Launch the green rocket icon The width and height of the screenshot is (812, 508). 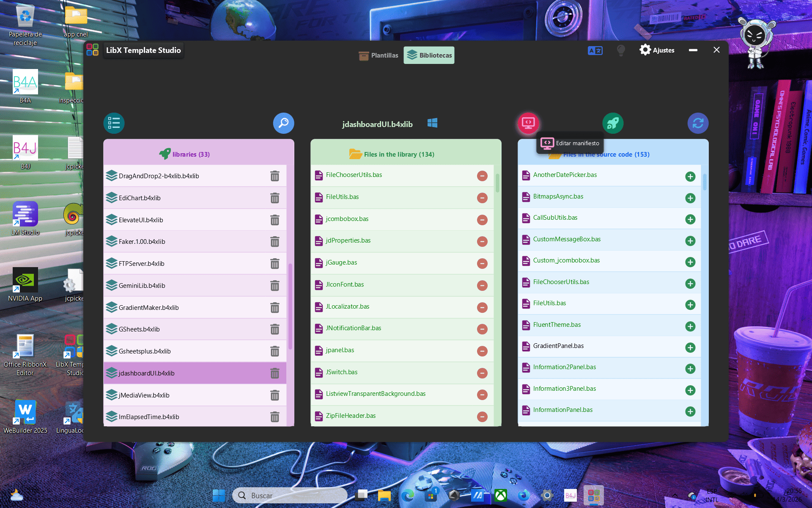coord(613,123)
